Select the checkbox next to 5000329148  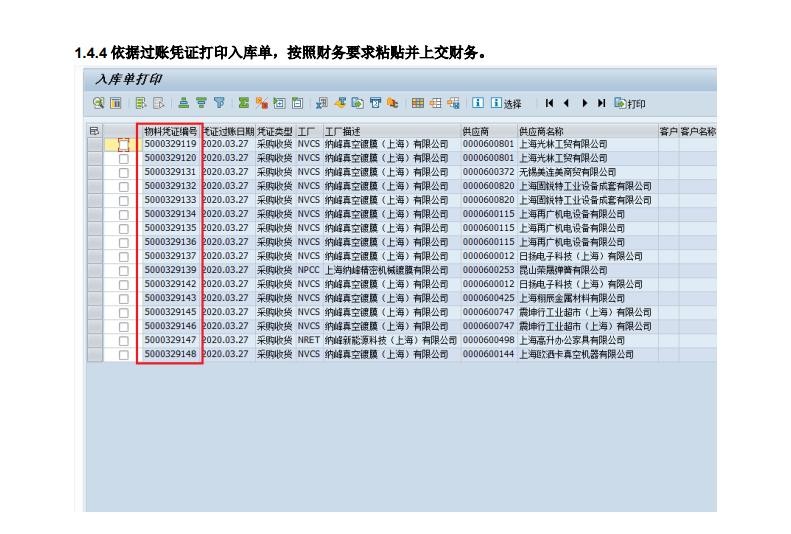(x=124, y=354)
